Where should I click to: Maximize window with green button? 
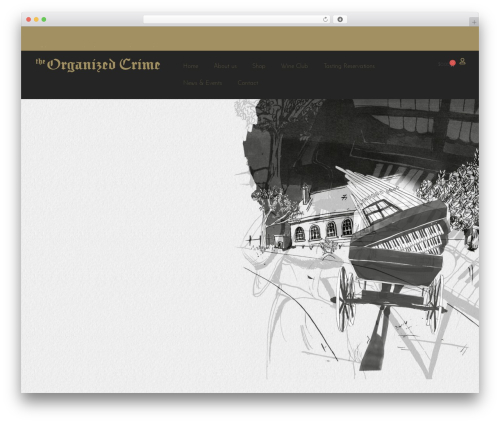click(44, 19)
